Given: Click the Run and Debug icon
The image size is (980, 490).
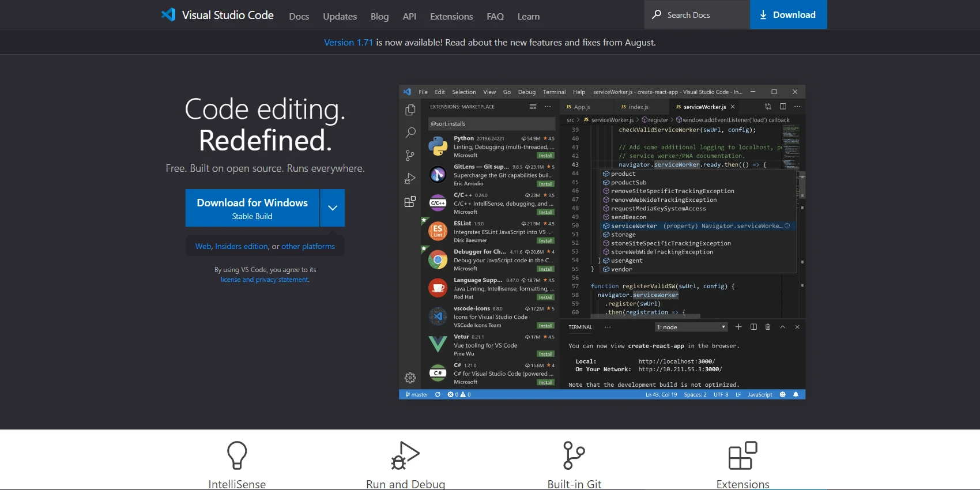Looking at the screenshot, I should tap(405, 455).
